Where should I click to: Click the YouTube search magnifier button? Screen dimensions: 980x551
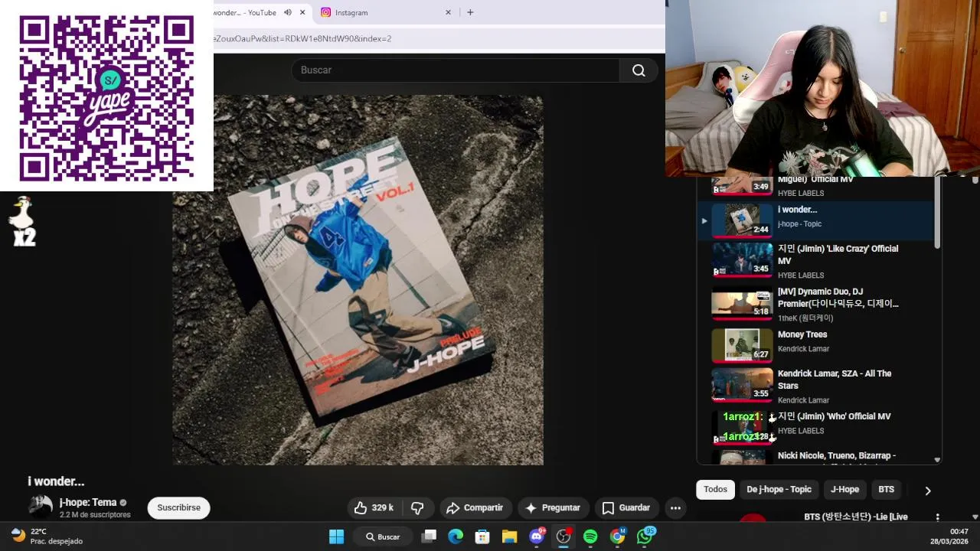click(639, 70)
